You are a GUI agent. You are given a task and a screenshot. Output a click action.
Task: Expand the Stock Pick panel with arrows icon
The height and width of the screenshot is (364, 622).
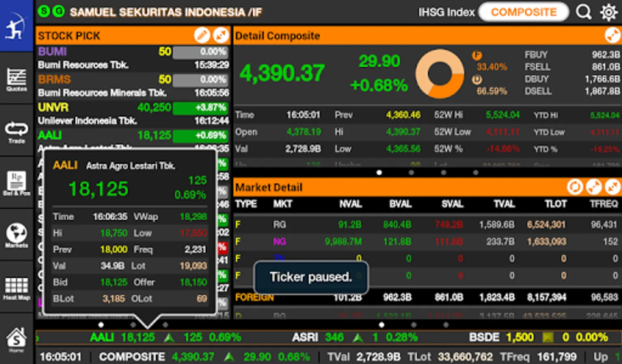pos(221,36)
